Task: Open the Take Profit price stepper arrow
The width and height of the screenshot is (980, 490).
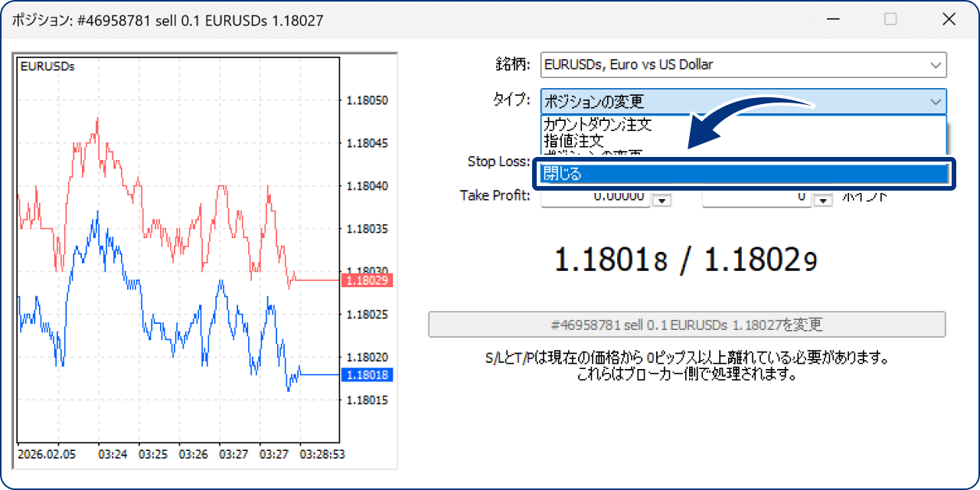Action: (x=661, y=199)
